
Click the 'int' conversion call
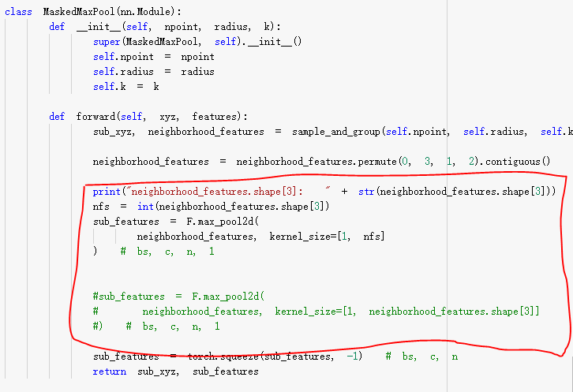145,207
